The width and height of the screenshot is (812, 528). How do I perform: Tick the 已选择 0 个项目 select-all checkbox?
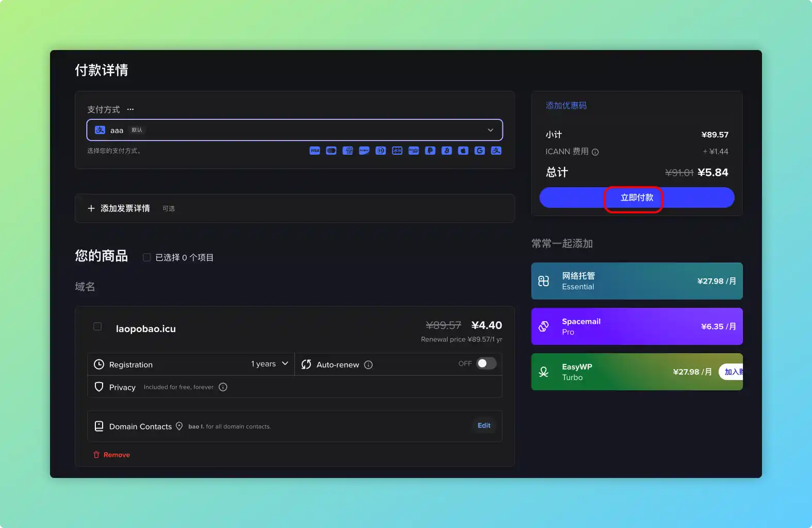pyautogui.click(x=147, y=257)
